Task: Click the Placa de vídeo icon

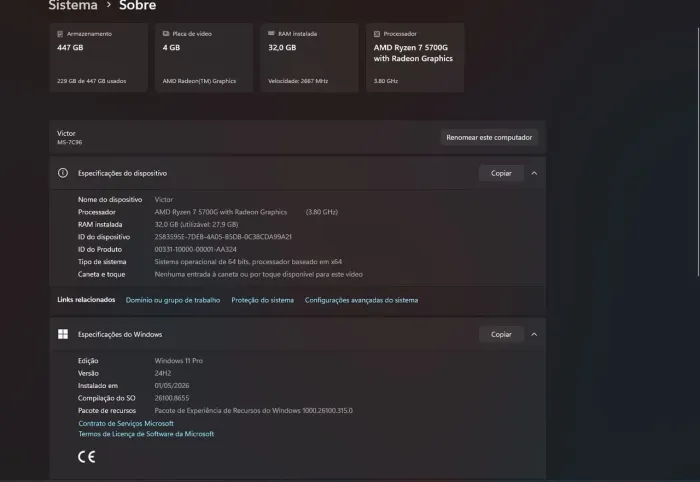Action: [x=166, y=33]
